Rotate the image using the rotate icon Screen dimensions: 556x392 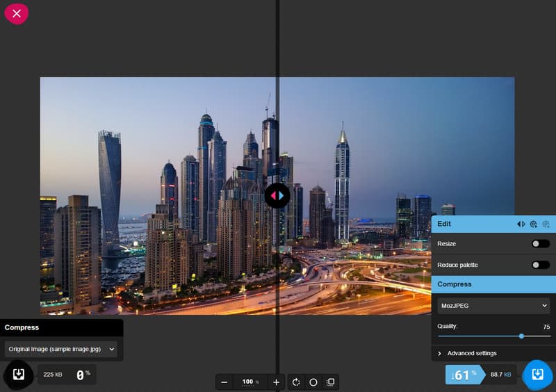(x=296, y=382)
